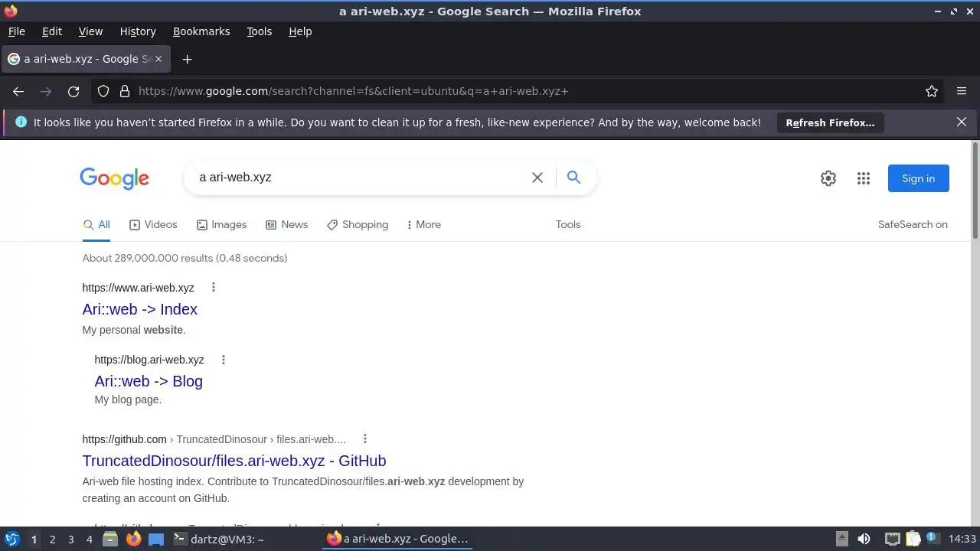Open the 'Ari::web -> Index' result
Viewport: 980px width, 551px height.
[x=140, y=309]
